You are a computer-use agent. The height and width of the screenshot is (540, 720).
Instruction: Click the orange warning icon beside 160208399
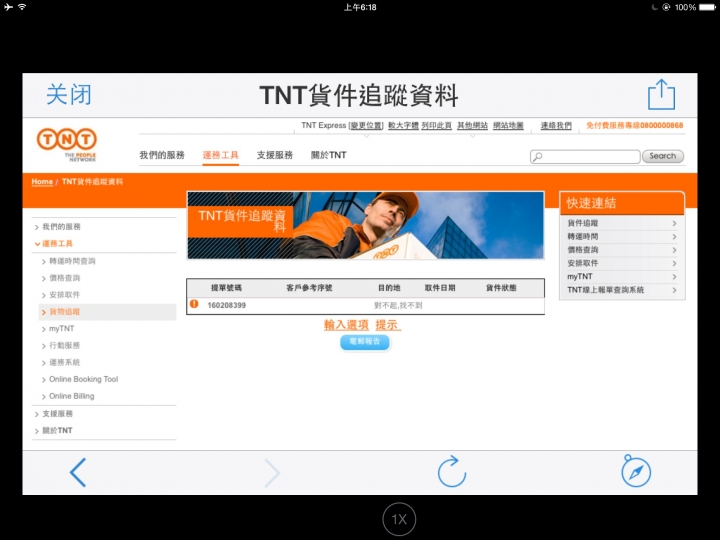point(194,304)
